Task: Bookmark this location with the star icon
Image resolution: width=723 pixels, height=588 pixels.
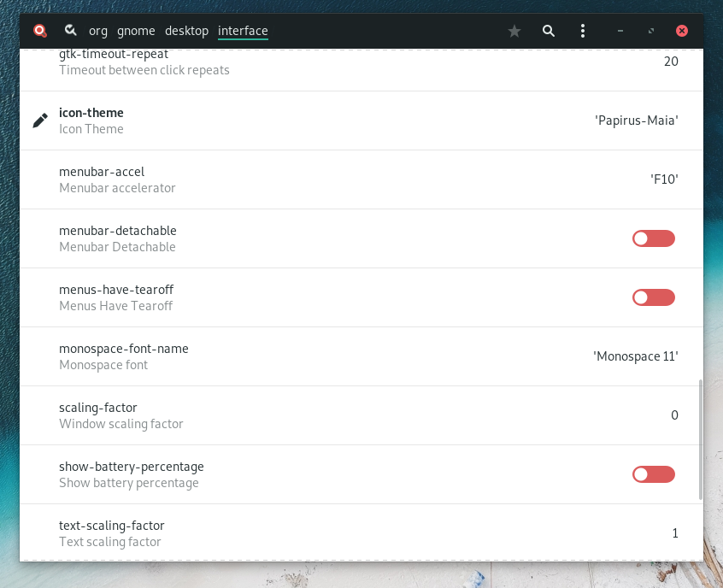Action: (x=514, y=31)
